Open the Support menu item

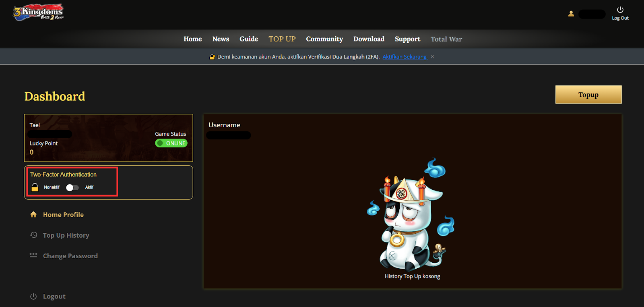[407, 39]
